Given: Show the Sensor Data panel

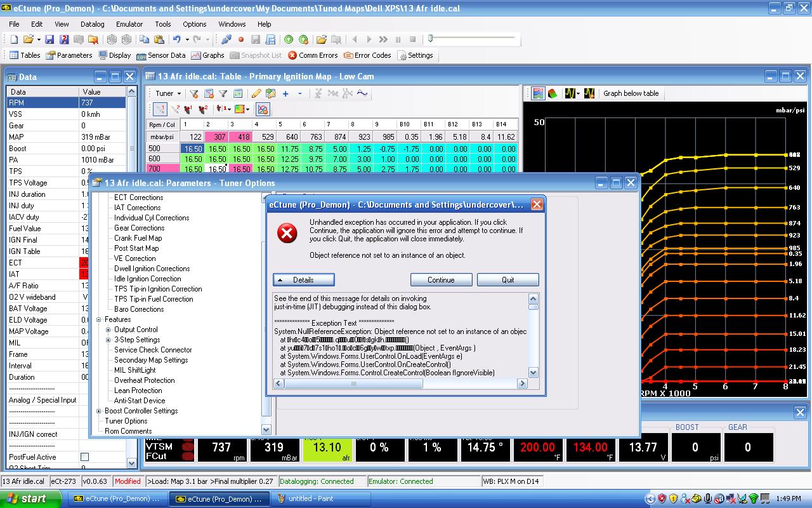Looking at the screenshot, I should 161,55.
